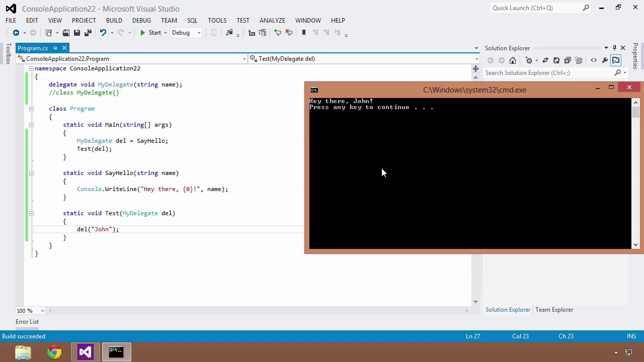Viewport: 644px width, 362px height.
Task: Click the Home icon in Solution Explorer
Action: click(x=512, y=60)
